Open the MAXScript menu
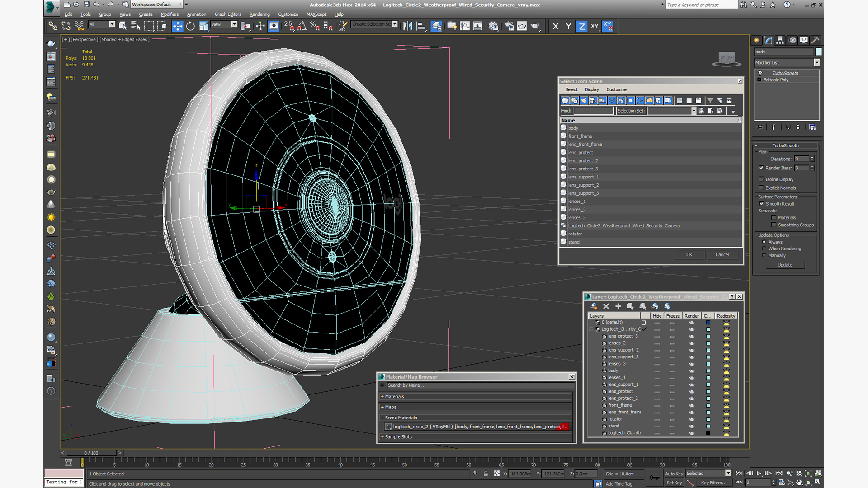Screen dimensions: 868x488 click(316, 14)
